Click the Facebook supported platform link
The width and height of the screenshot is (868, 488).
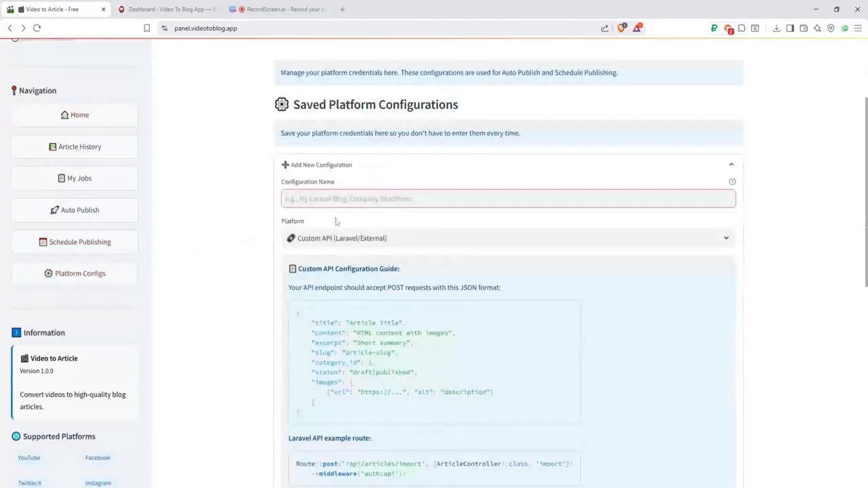point(98,457)
